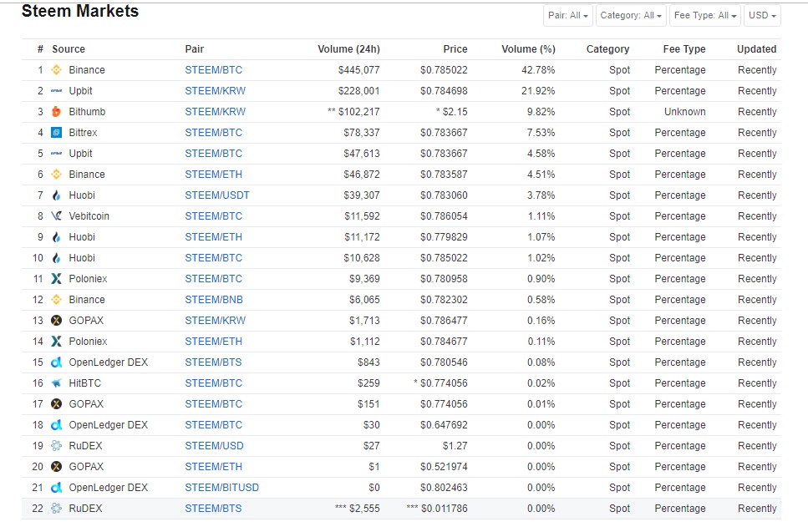Open STEEM/BTS pair link for OpenLedger DEX
The width and height of the screenshot is (808, 532).
(213, 362)
